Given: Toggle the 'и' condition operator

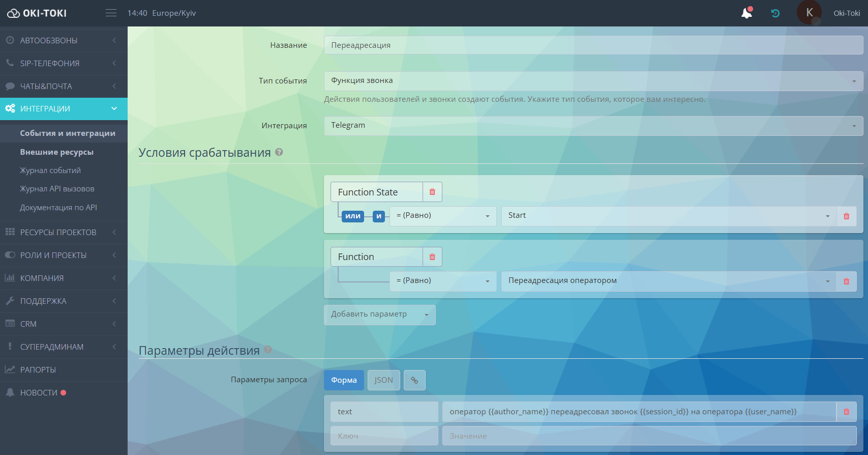Looking at the screenshot, I should point(378,216).
